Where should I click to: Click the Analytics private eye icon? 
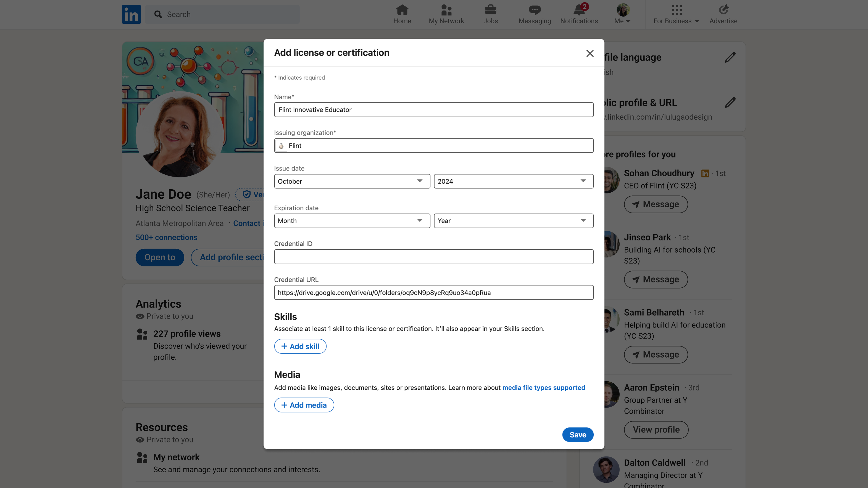click(140, 316)
